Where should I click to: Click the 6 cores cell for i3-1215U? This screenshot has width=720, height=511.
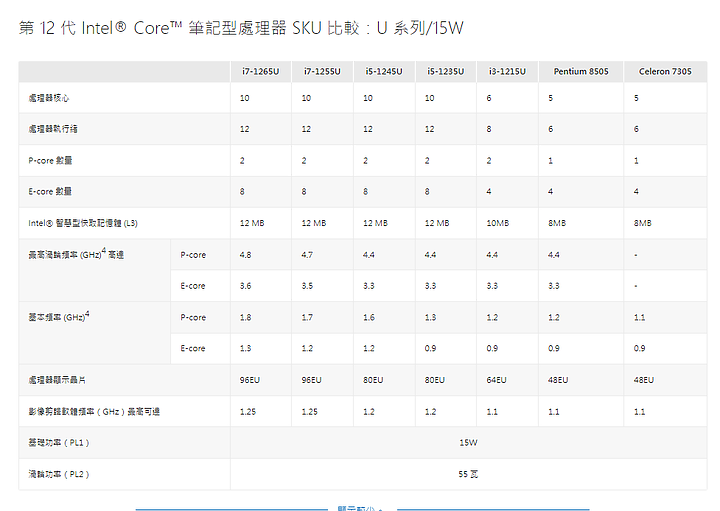pos(489,98)
